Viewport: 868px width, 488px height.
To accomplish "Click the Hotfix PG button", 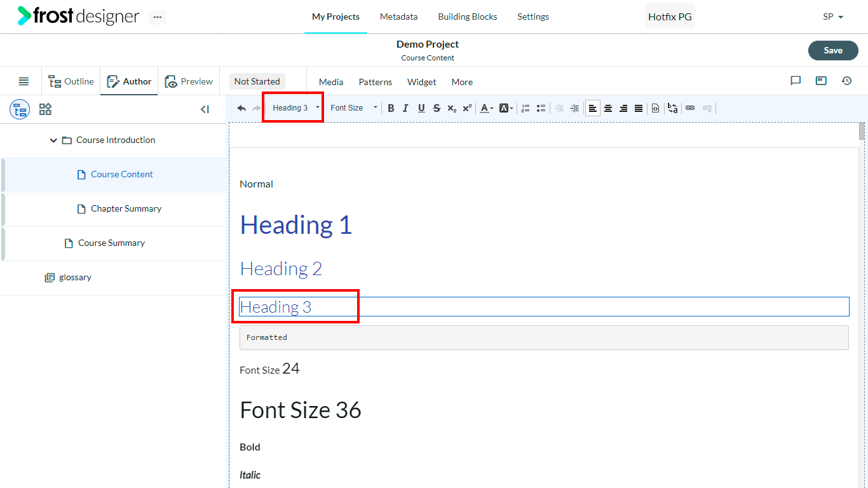I will (670, 17).
